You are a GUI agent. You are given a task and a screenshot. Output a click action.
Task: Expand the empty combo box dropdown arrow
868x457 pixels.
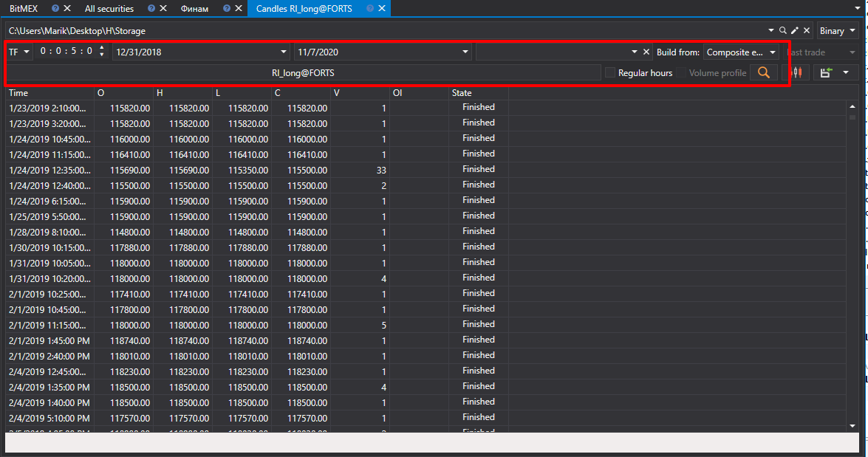(635, 52)
